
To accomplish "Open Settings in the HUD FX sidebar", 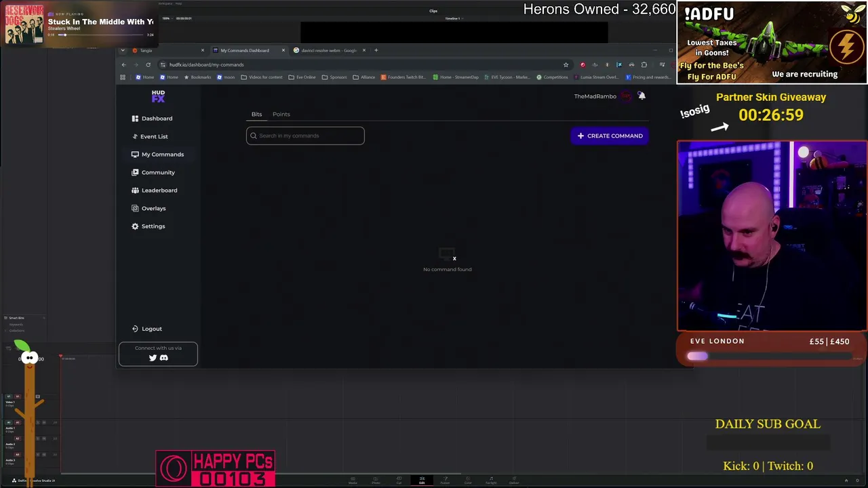I will click(x=149, y=226).
